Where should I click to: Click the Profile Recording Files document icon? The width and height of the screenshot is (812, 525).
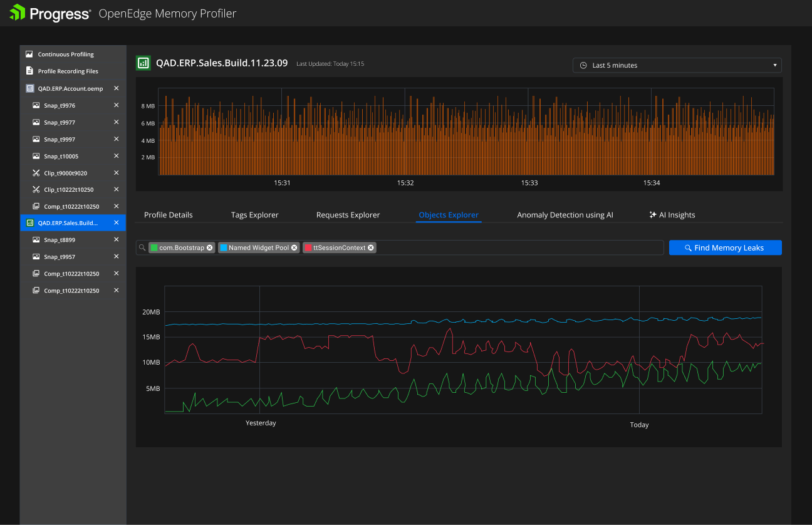click(29, 71)
